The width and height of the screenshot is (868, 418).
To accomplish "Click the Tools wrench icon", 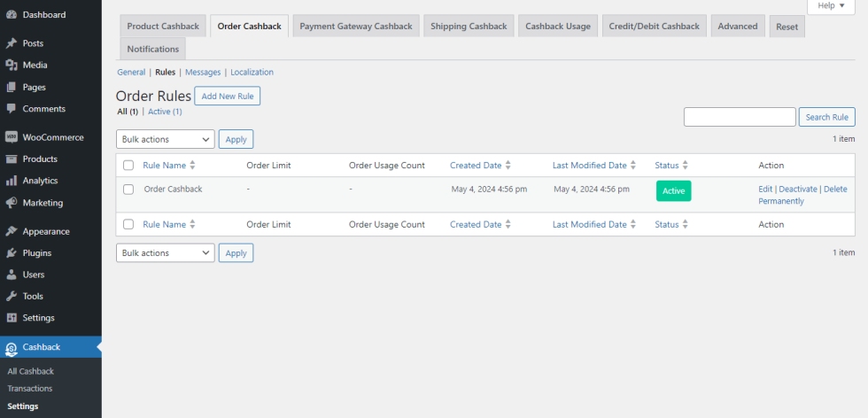I will 12,297.
